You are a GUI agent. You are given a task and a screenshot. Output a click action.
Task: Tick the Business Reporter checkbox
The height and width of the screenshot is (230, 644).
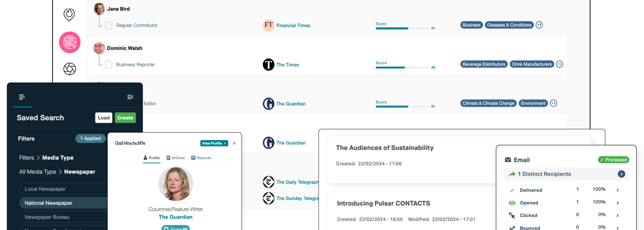pos(109,65)
